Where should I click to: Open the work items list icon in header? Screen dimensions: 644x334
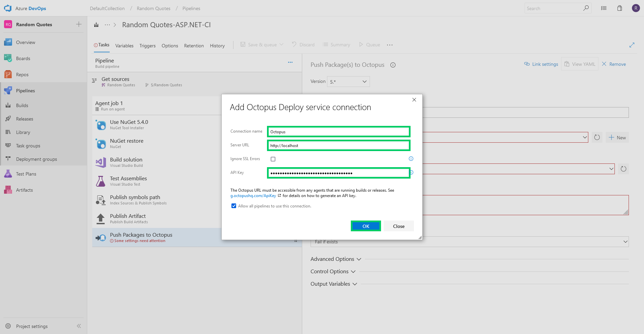tap(604, 8)
